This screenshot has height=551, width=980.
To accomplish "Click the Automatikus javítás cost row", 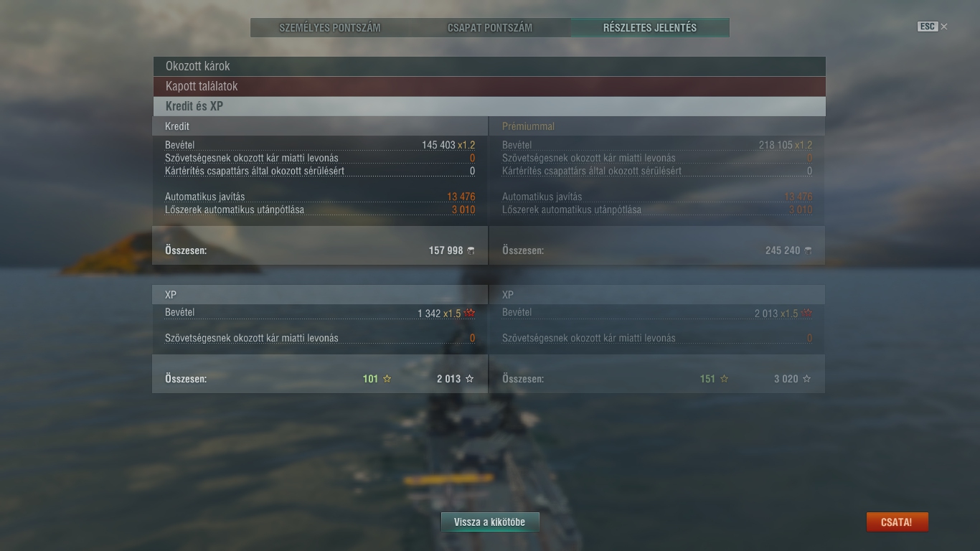I will point(320,197).
